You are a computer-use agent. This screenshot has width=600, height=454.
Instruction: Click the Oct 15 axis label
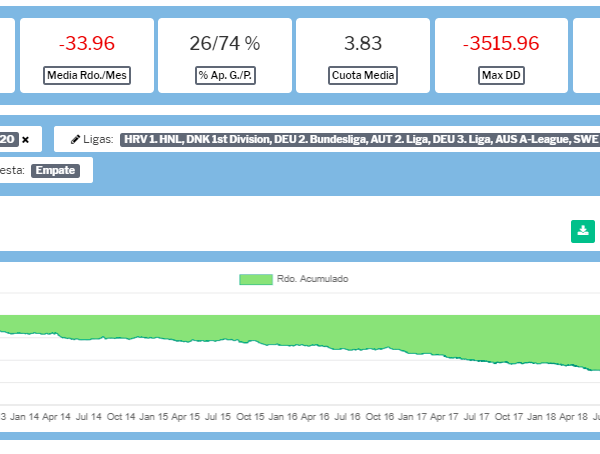coord(250,416)
